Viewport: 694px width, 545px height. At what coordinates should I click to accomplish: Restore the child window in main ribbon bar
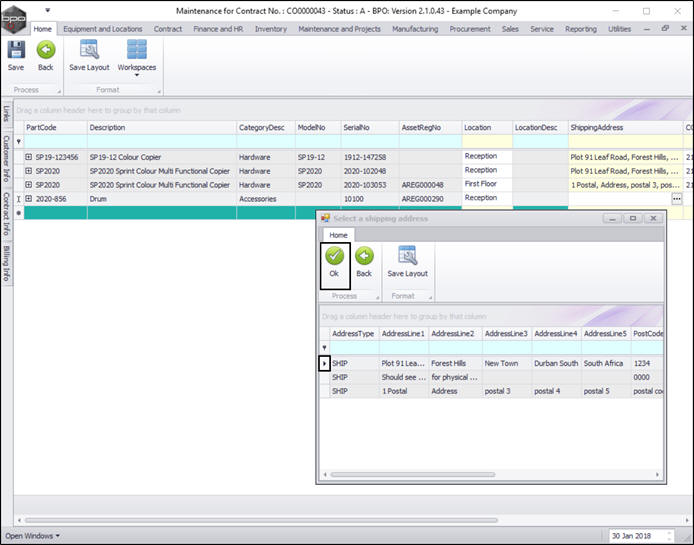tap(665, 28)
